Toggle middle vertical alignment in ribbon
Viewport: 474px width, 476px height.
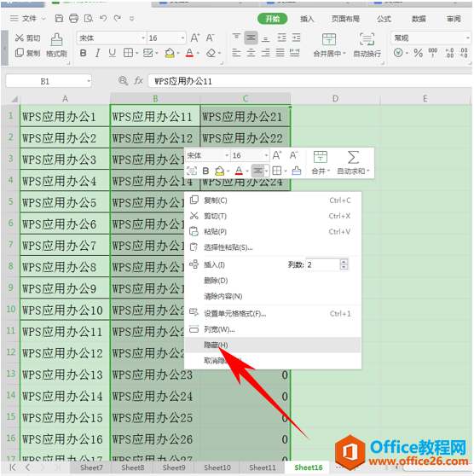coord(251,38)
